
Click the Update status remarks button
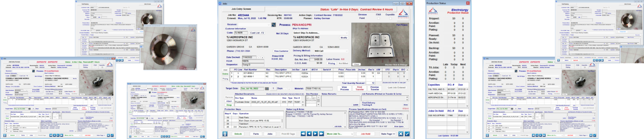coord(355,105)
